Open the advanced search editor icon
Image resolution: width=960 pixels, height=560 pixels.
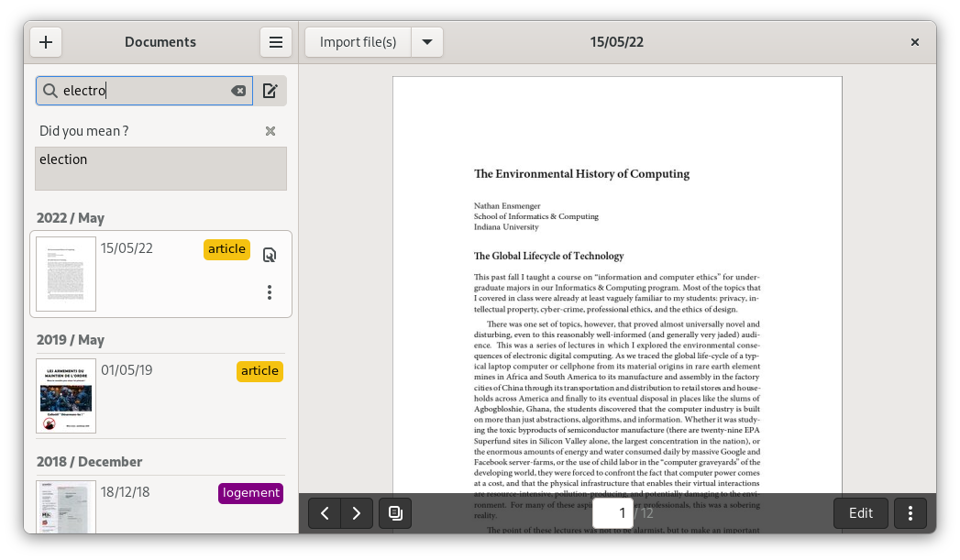pos(270,91)
